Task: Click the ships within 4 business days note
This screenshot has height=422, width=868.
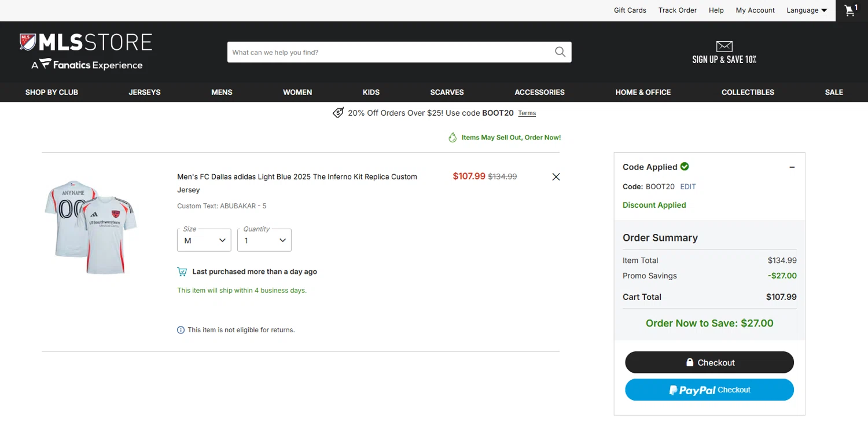Action: (242, 291)
